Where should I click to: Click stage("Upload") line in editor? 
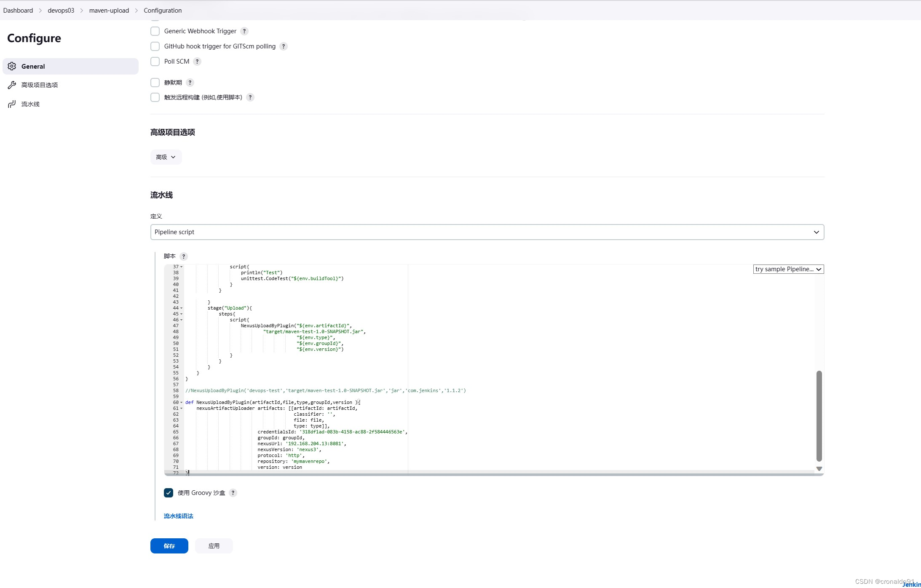[x=230, y=308]
